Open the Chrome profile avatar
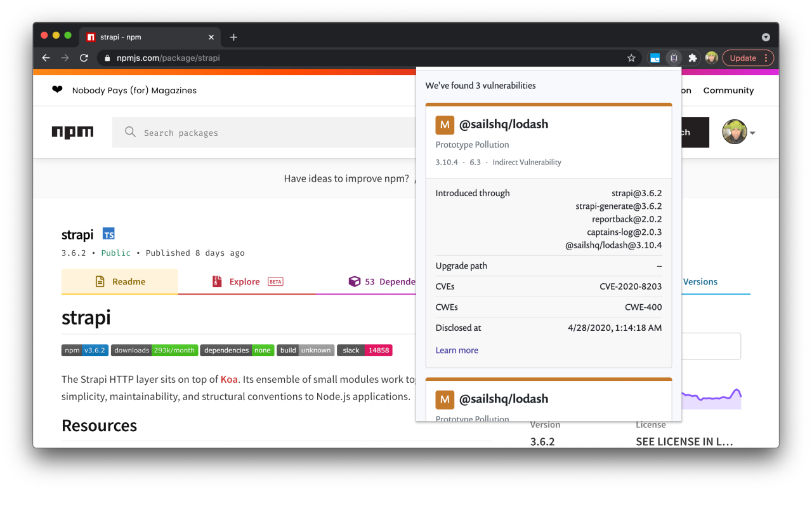The image size is (812, 508). pos(711,58)
